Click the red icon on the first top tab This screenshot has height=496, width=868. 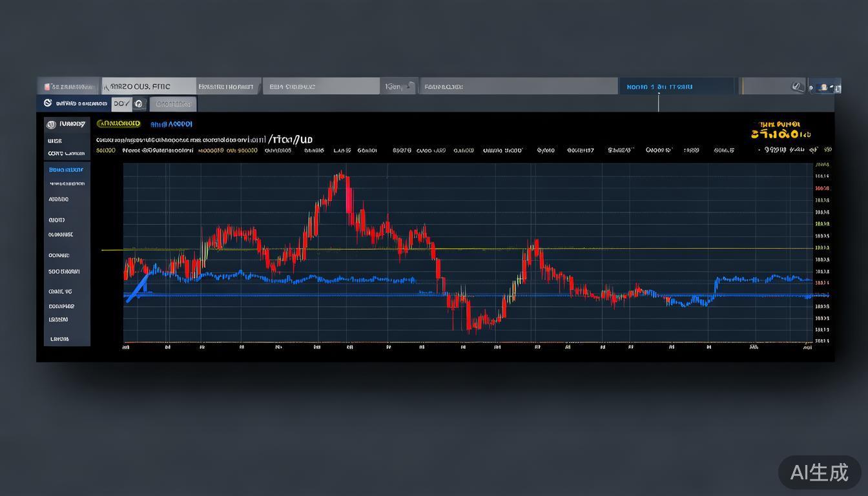tap(46, 87)
